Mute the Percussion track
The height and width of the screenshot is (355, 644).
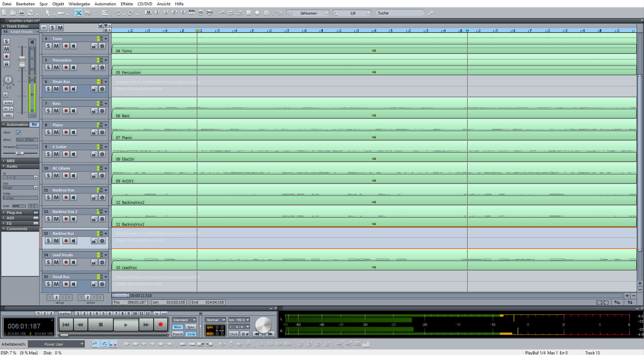click(56, 68)
